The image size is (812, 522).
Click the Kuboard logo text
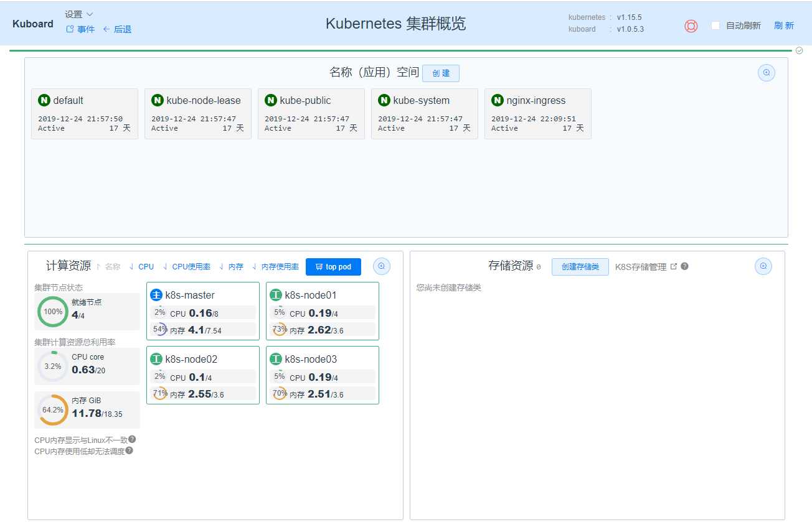click(x=33, y=24)
